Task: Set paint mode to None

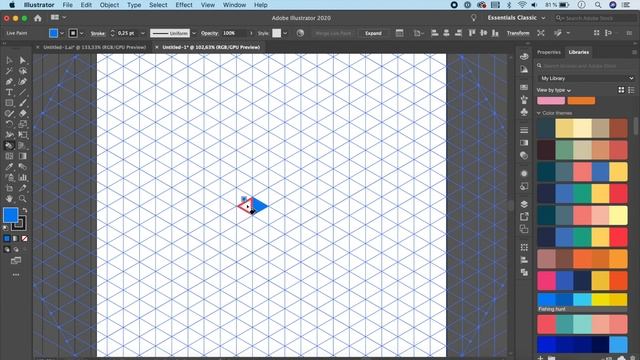Action: pos(24,238)
